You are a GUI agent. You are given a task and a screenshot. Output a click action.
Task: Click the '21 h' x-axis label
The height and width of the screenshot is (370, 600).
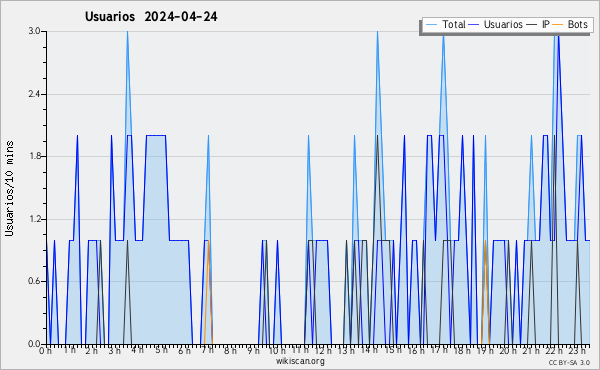(532, 351)
